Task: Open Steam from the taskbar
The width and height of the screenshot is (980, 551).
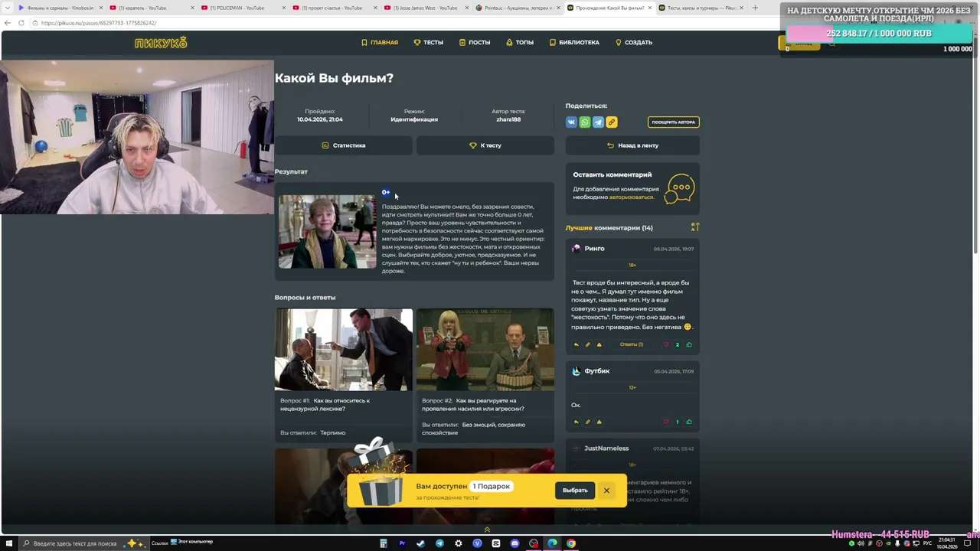Action: coord(420,543)
